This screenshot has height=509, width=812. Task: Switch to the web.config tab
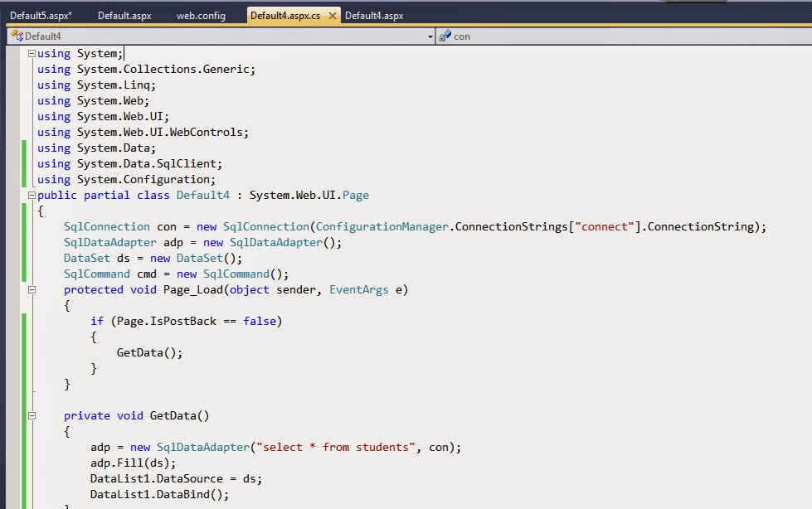[x=201, y=14]
